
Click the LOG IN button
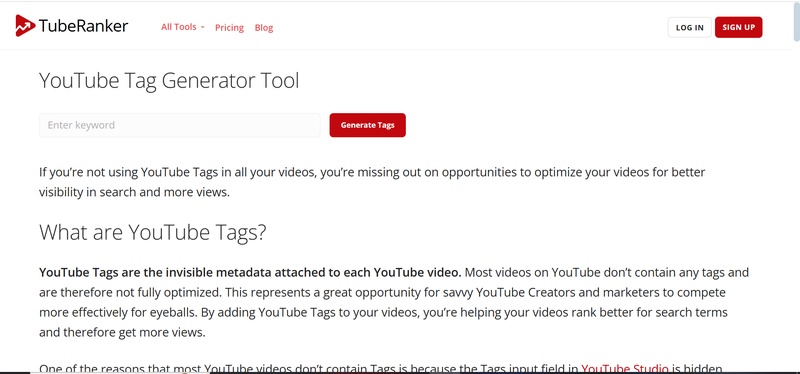point(689,28)
